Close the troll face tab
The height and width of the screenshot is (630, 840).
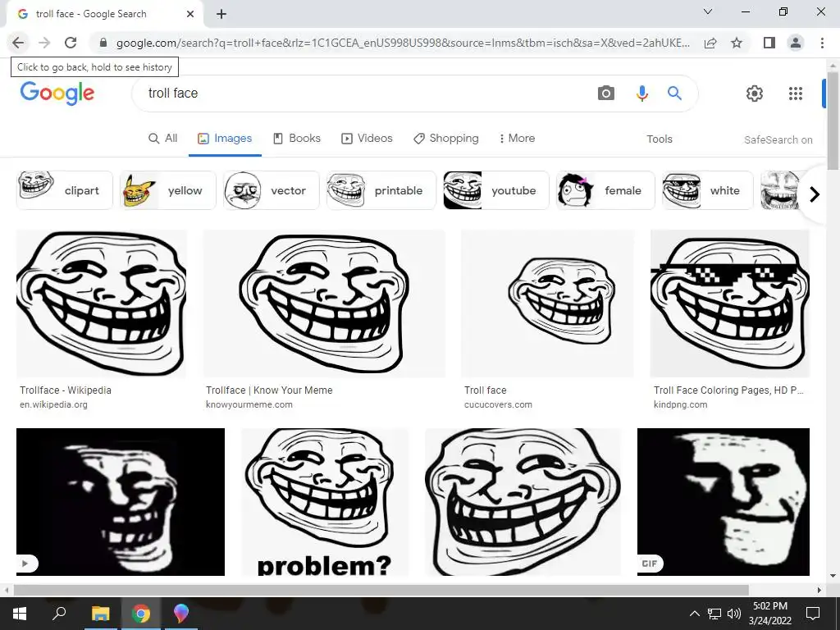point(190,14)
